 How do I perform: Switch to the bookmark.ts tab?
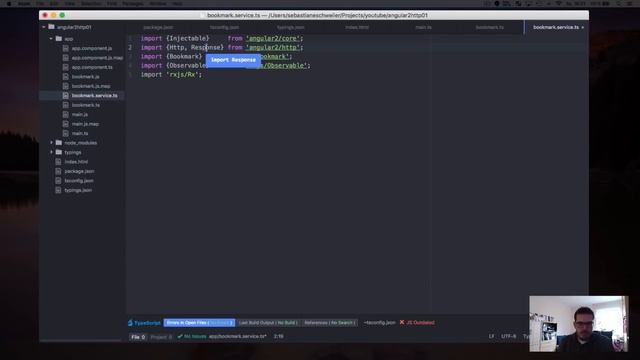coord(490,27)
